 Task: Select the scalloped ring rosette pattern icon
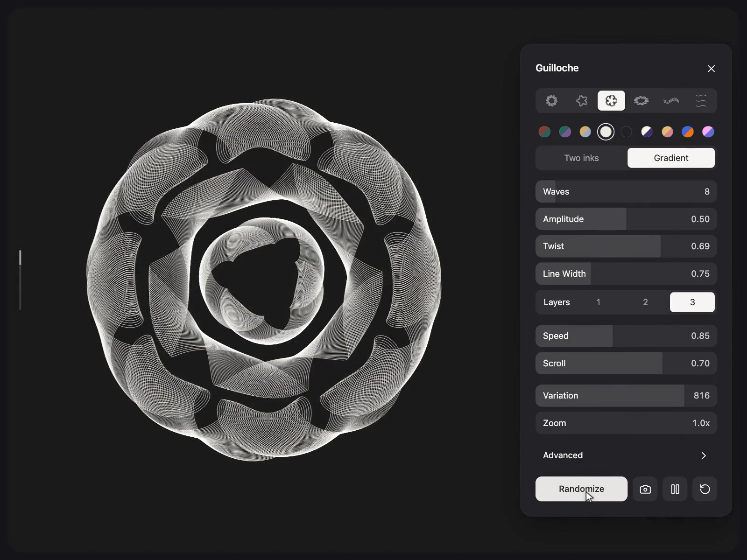tap(552, 101)
